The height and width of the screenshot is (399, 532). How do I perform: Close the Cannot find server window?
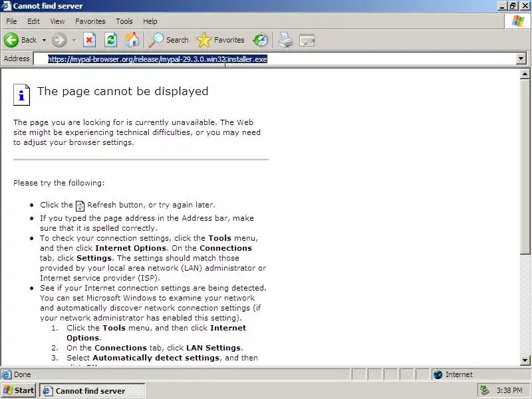[x=525, y=6]
